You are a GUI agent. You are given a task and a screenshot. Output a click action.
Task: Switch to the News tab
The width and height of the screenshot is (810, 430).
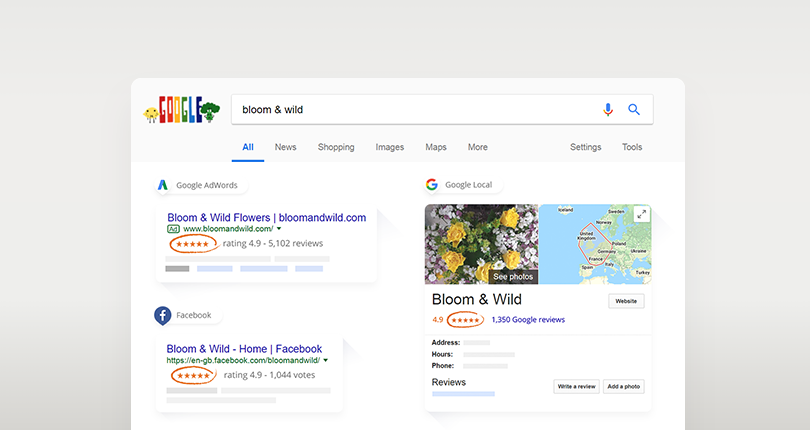pos(286,147)
